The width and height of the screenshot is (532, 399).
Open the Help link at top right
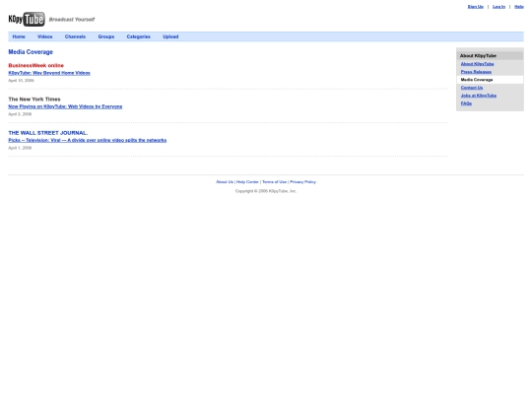(519, 7)
